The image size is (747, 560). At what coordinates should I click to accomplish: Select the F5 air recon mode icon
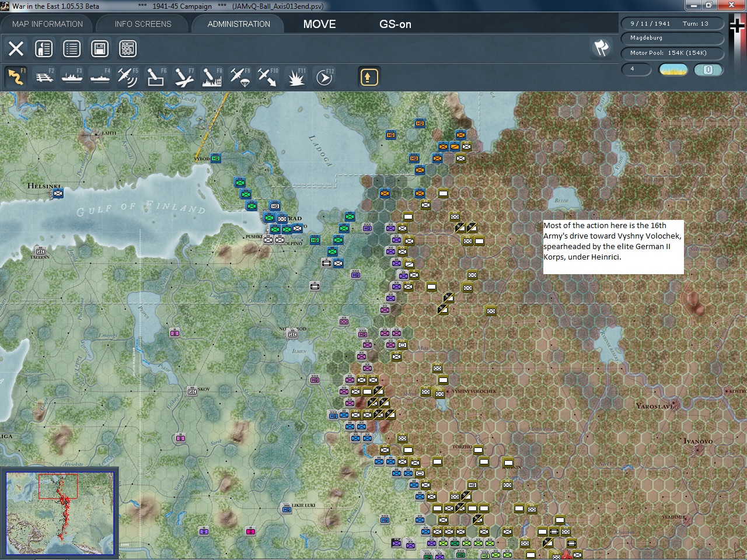point(128,77)
